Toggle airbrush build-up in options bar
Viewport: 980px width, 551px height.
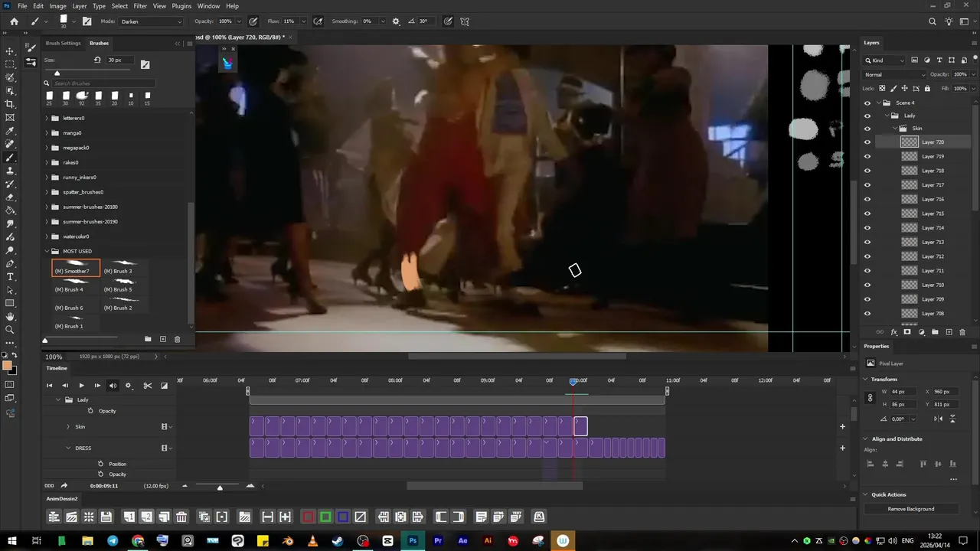click(x=318, y=21)
